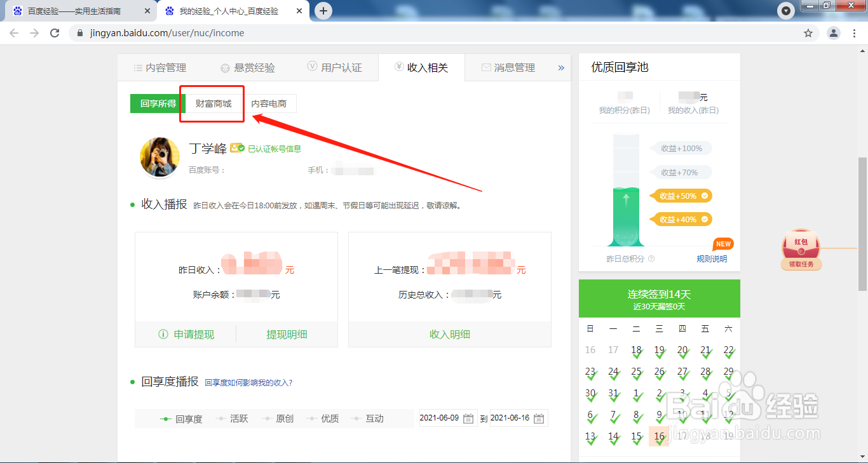Open the Chrome profile avatar icon
This screenshot has width=868, height=463.
point(834,33)
